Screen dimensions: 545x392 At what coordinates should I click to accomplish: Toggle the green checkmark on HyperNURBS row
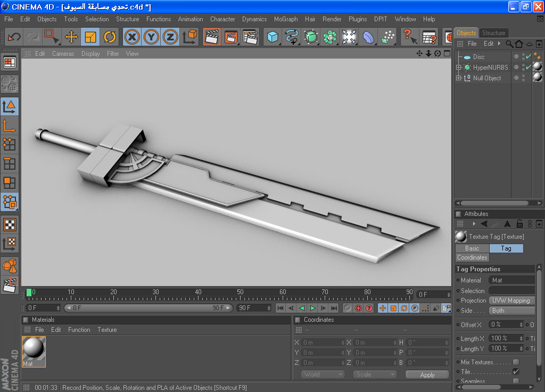click(x=529, y=67)
